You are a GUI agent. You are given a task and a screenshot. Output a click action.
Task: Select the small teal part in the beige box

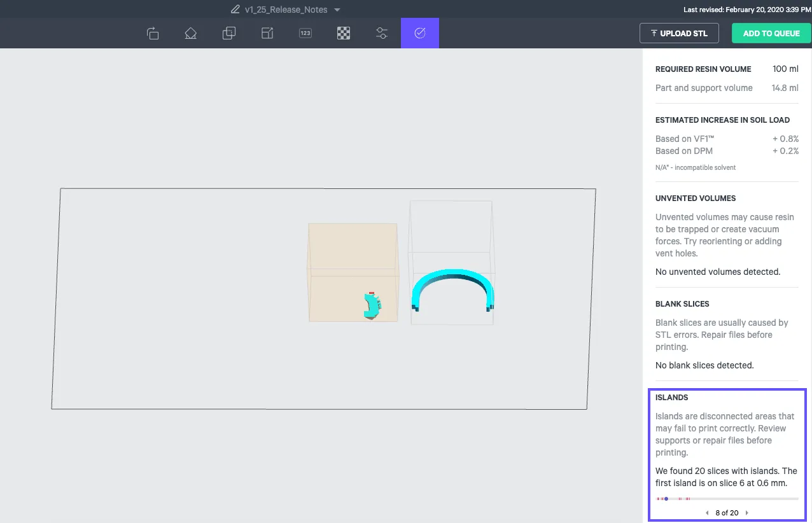(372, 305)
